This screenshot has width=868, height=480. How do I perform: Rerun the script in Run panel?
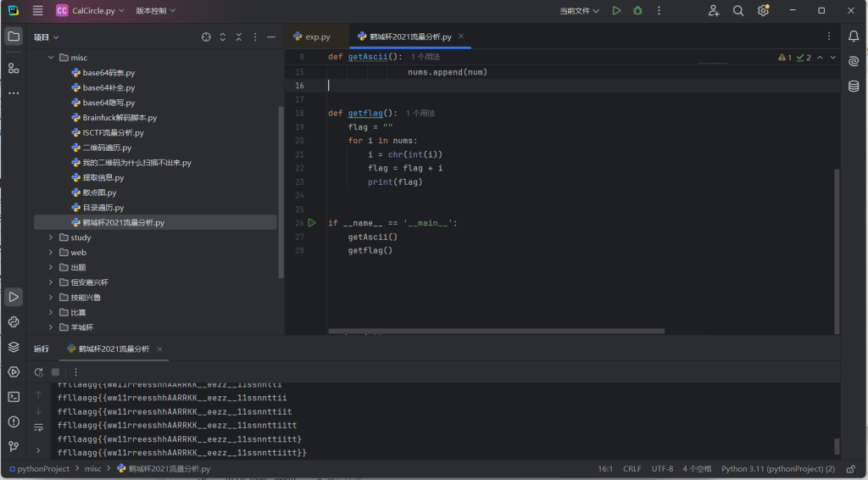tap(39, 371)
